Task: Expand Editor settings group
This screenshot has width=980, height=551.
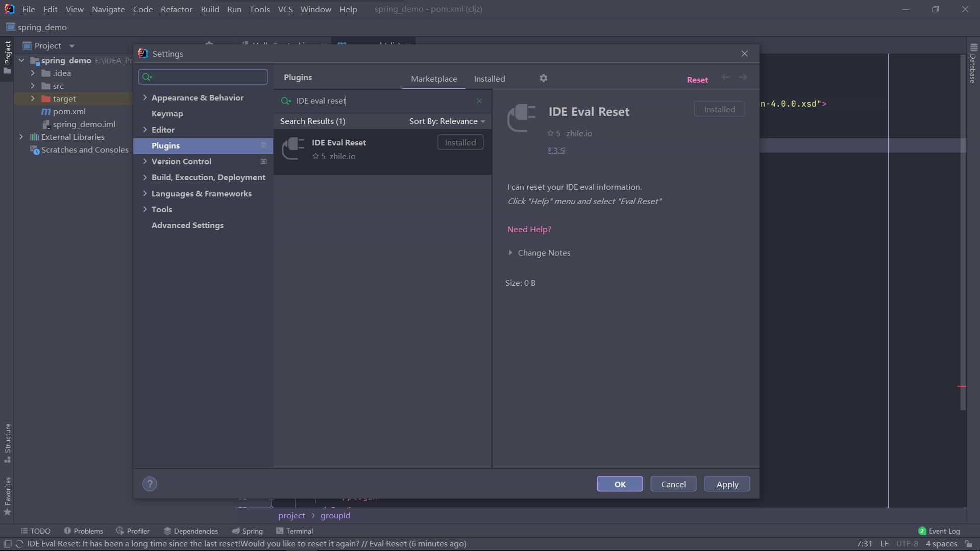Action: coord(145,130)
